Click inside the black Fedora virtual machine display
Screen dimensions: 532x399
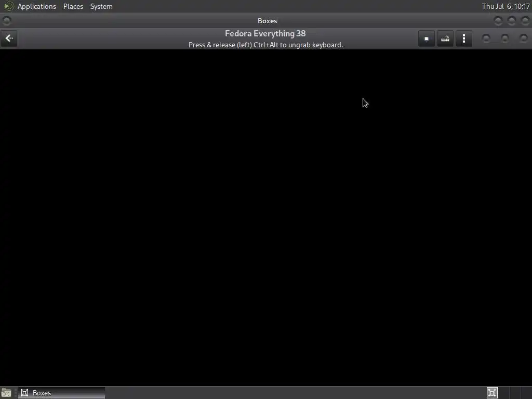[266, 217]
